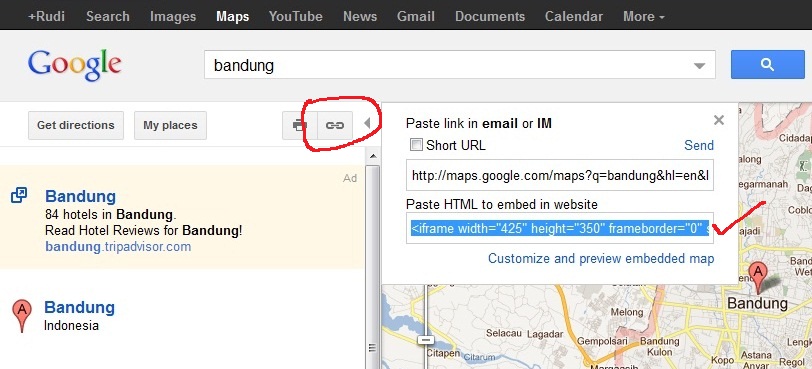Click the ad external link icon

click(19, 196)
